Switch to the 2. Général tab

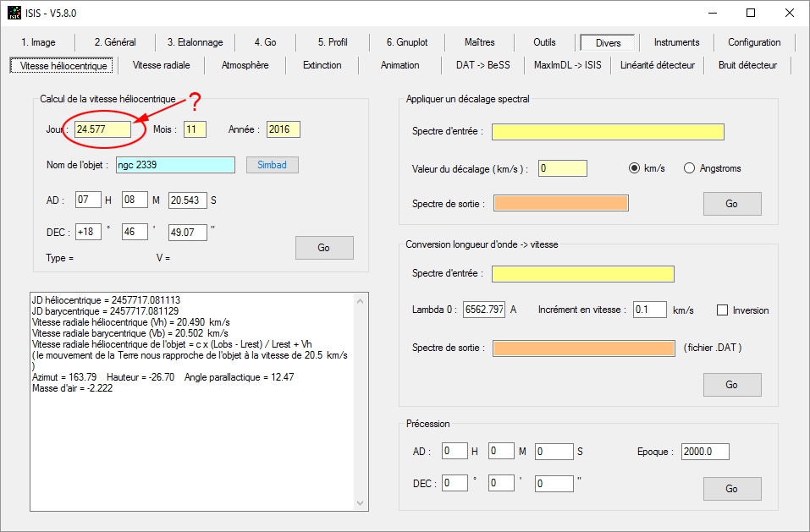114,42
